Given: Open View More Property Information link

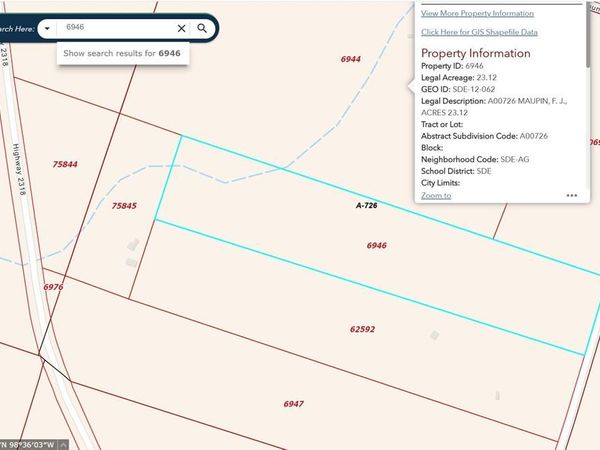Looking at the screenshot, I should point(477,13).
